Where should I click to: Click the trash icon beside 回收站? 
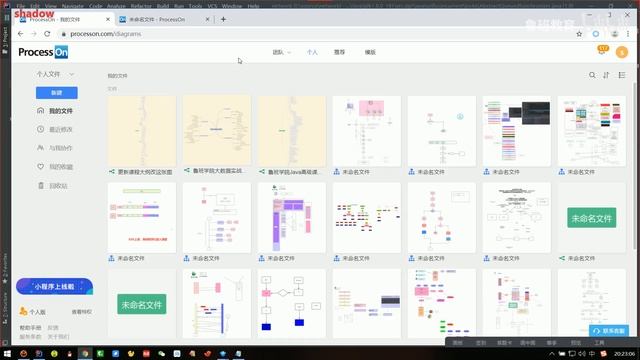[x=40, y=185]
